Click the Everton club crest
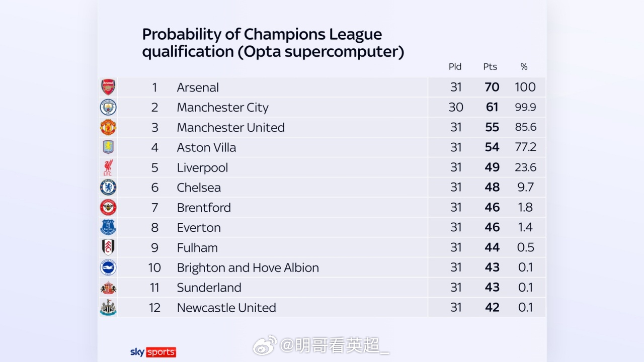644x362 pixels. pos(108,227)
